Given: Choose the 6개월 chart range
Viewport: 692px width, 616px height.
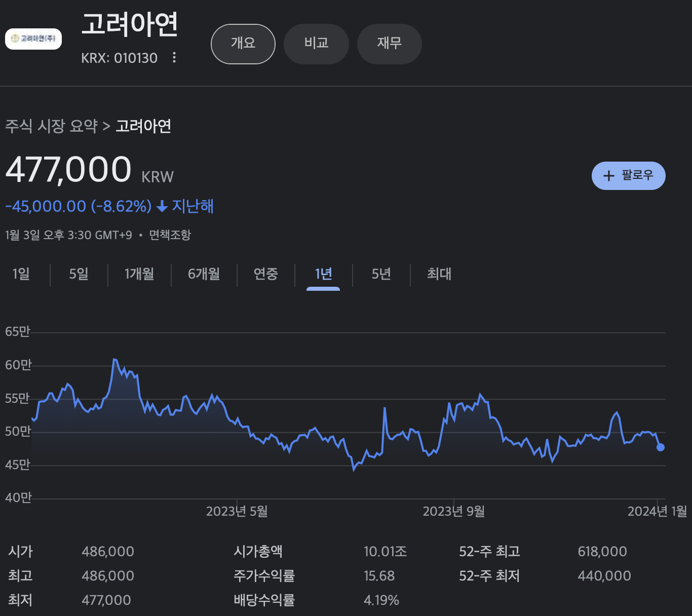Looking at the screenshot, I should coord(204,274).
